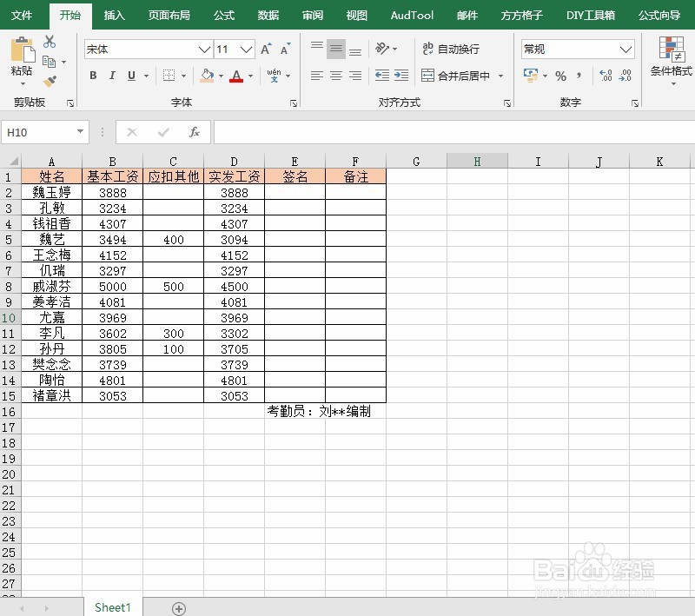Center text horizontally
Screen dimensions: 695x616
[336, 76]
